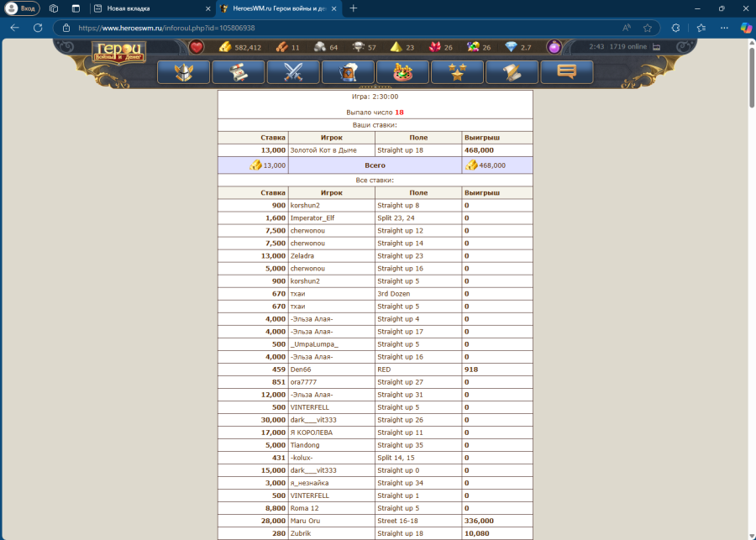This screenshot has width=756, height=540.
Task: Open player Maru Oru profile link
Action: 305,522
